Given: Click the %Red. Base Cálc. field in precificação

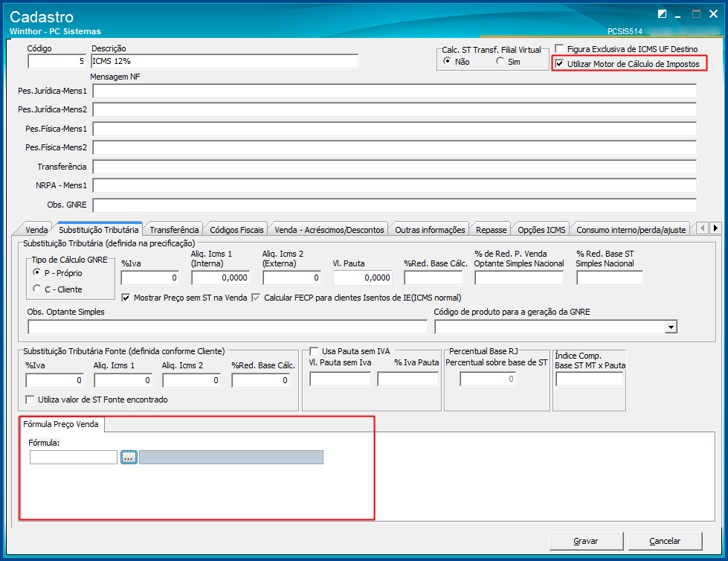Looking at the screenshot, I should pyautogui.click(x=434, y=278).
